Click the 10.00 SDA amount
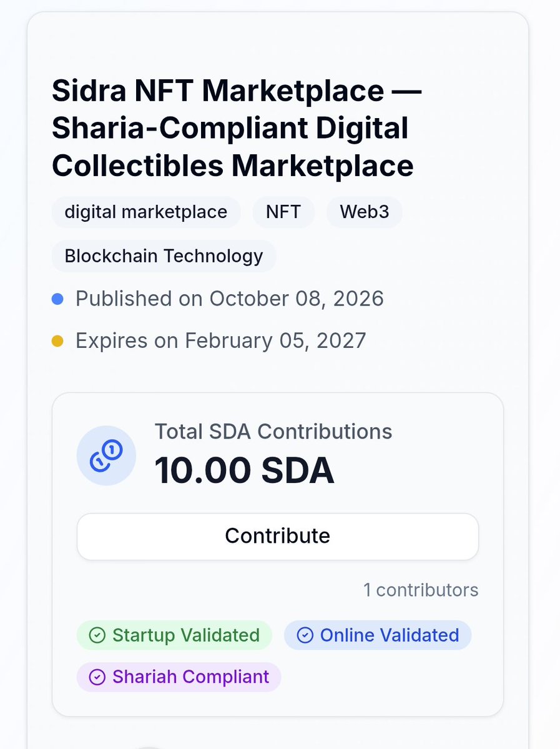 coord(245,470)
